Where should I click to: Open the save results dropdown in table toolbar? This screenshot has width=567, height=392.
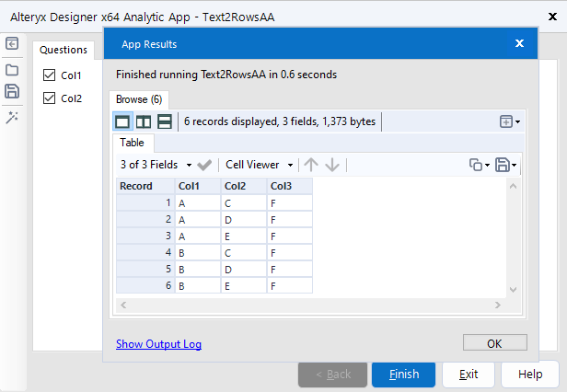506,165
